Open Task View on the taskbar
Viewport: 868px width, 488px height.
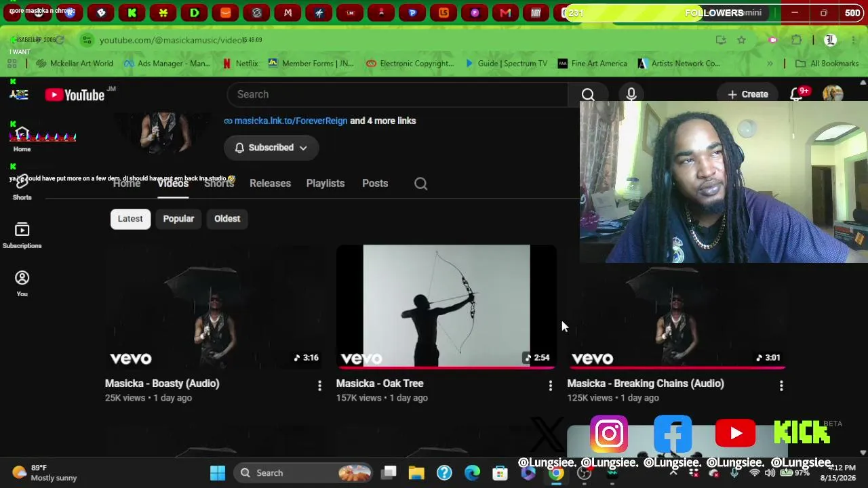pyautogui.click(x=389, y=473)
